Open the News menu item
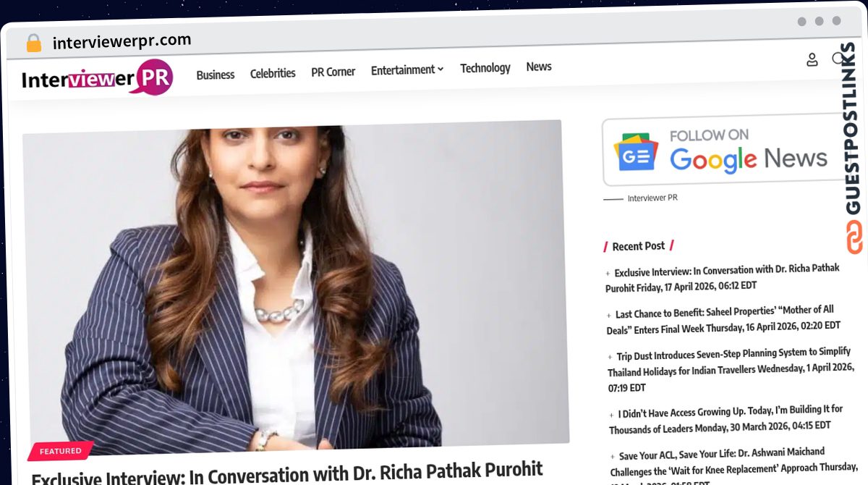 coord(539,67)
